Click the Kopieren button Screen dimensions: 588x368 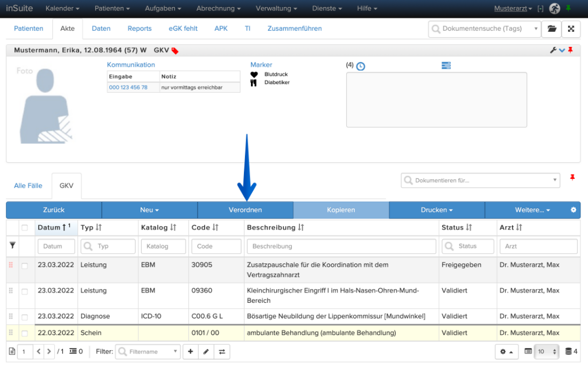coord(341,210)
